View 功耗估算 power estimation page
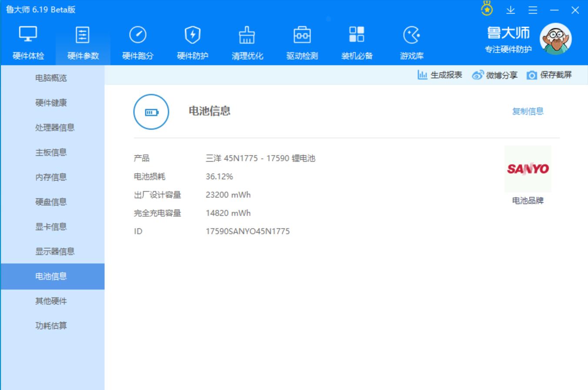The image size is (588, 390). click(x=52, y=325)
